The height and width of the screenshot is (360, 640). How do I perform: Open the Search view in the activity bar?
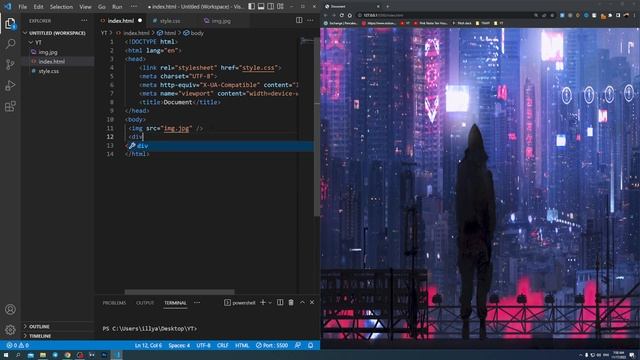(10, 44)
